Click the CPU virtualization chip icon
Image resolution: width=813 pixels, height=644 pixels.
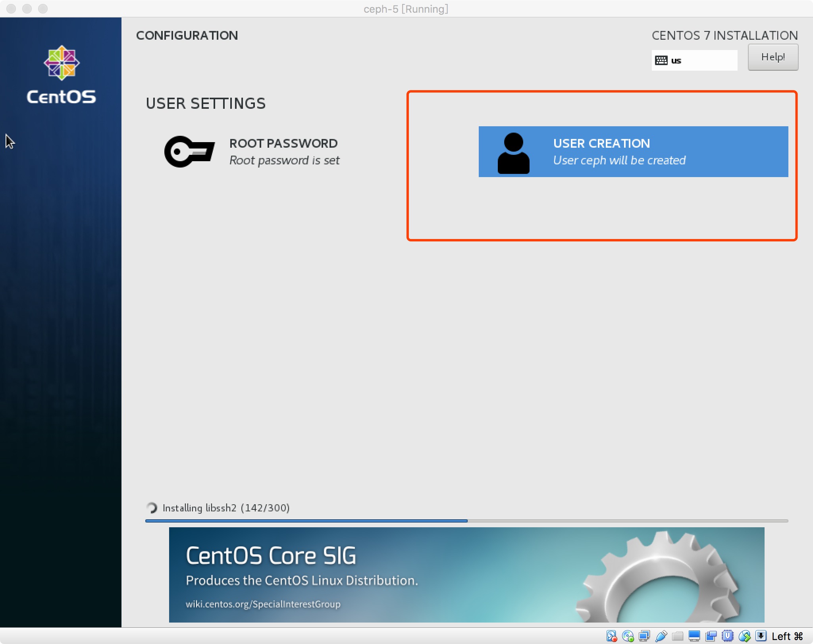click(728, 636)
